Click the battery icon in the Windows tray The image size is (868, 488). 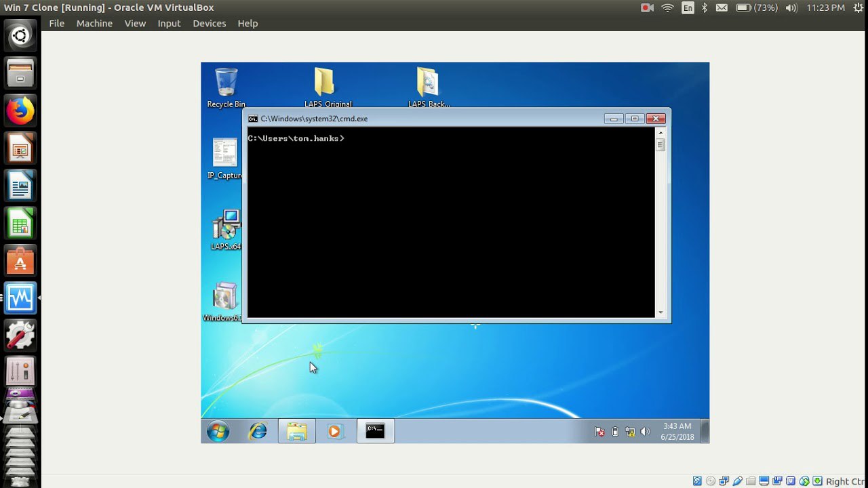pyautogui.click(x=615, y=432)
